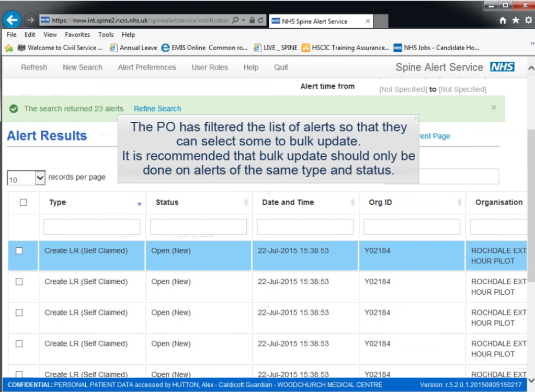Sort by Type column arrow
The image size is (535, 392).
click(139, 204)
